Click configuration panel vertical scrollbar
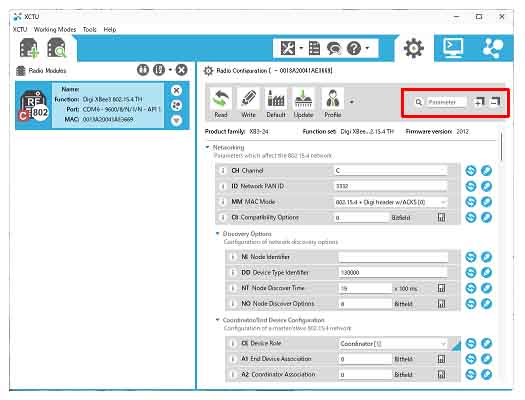The image size is (525, 400). pyautogui.click(x=502, y=147)
